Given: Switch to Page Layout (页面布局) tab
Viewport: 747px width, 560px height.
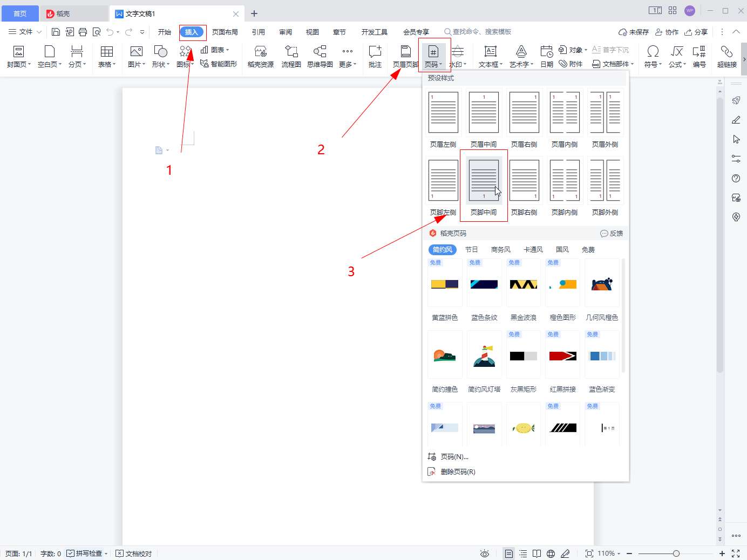Looking at the screenshot, I should 225,32.
